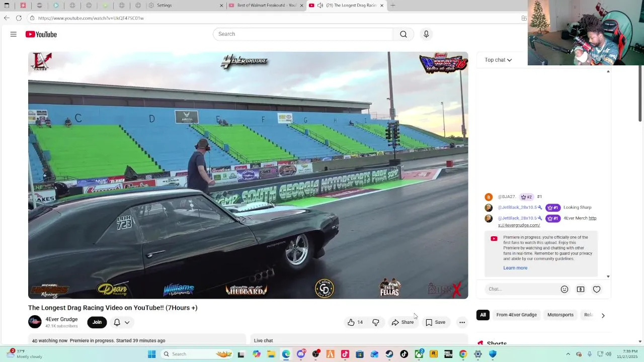Viewport: 644px width, 362px height.
Task: Open the more actions ellipsis menu
Action: pyautogui.click(x=462, y=322)
